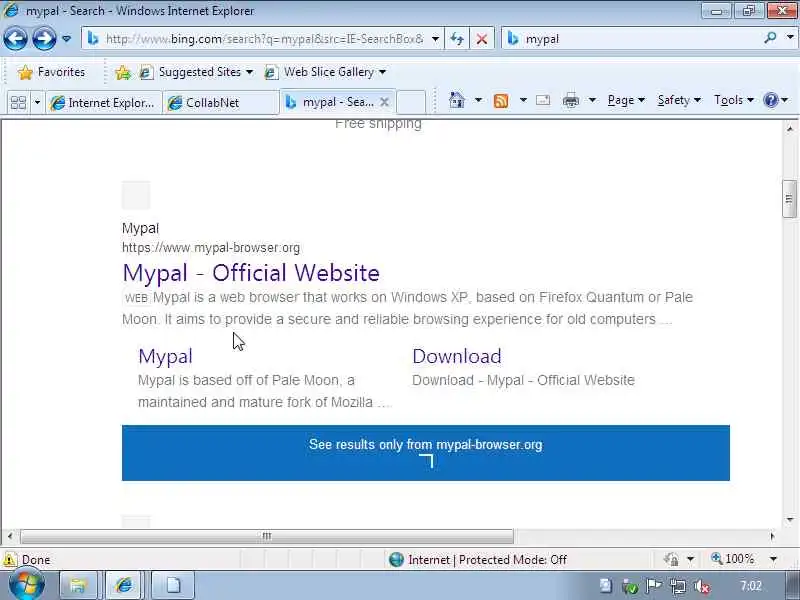Screen dimensions: 800x600
Task: Expand the zoom level dropdown arrow
Action: pyautogui.click(x=773, y=560)
